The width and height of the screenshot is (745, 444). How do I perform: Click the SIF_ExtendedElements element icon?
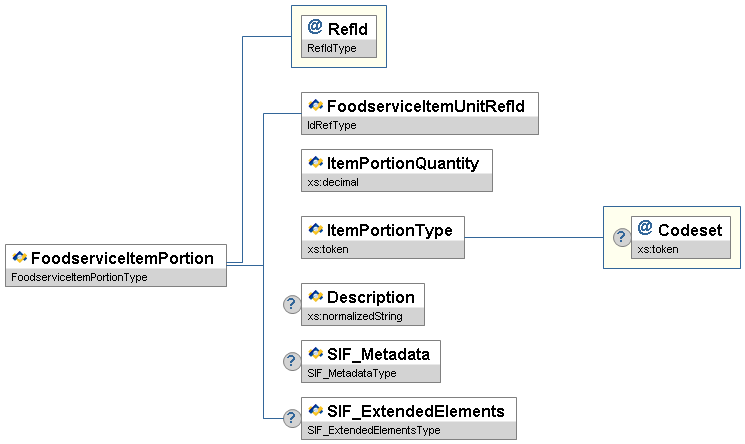coord(316,411)
